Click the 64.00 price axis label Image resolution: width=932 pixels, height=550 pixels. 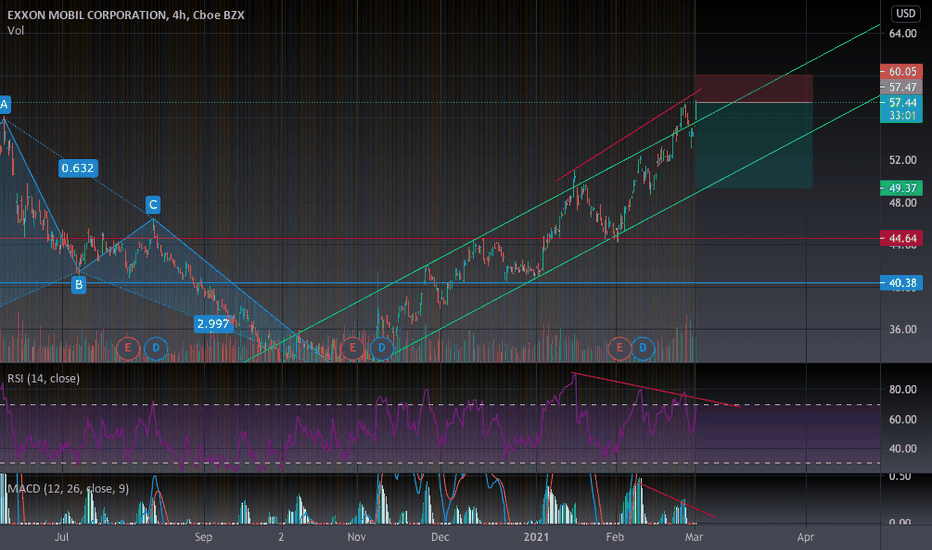tap(902, 33)
